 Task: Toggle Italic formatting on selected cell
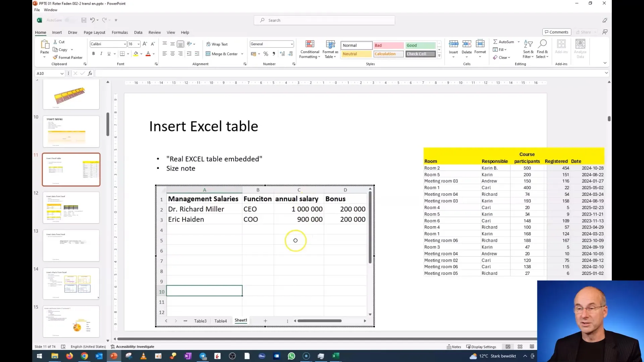click(x=101, y=54)
